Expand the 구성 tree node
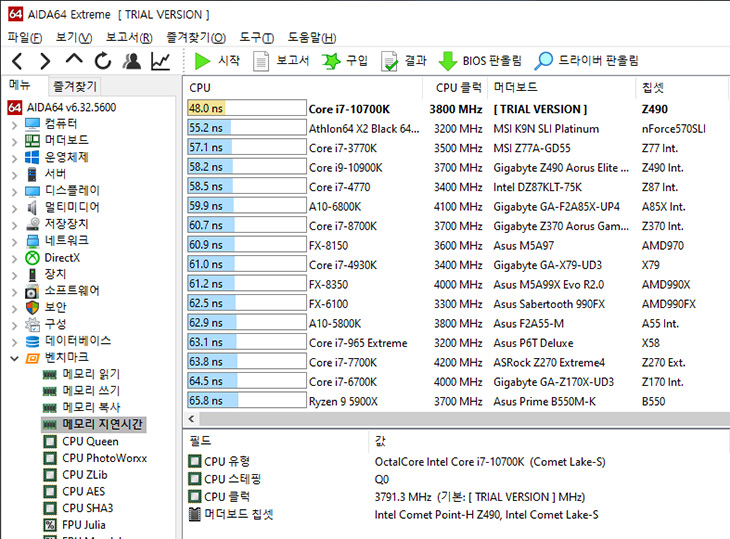The height and width of the screenshot is (539, 730). tap(14, 325)
